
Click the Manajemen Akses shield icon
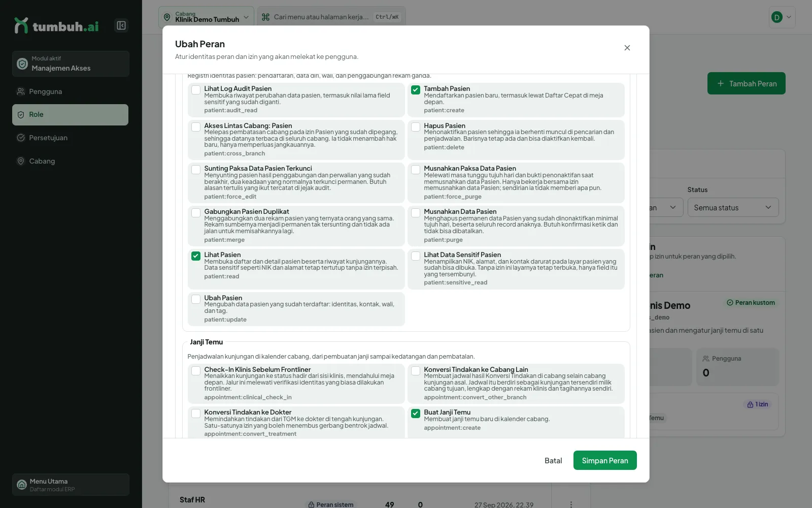coord(22,63)
